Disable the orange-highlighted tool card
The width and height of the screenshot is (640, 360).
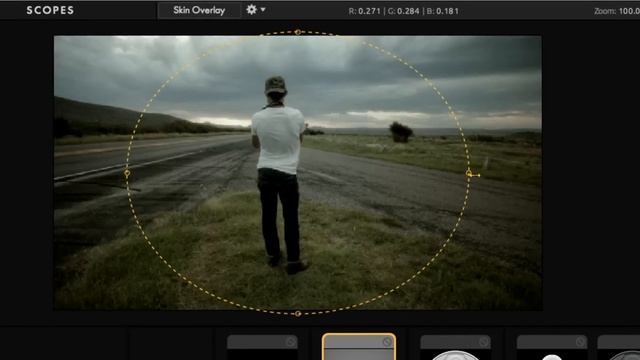click(x=387, y=342)
